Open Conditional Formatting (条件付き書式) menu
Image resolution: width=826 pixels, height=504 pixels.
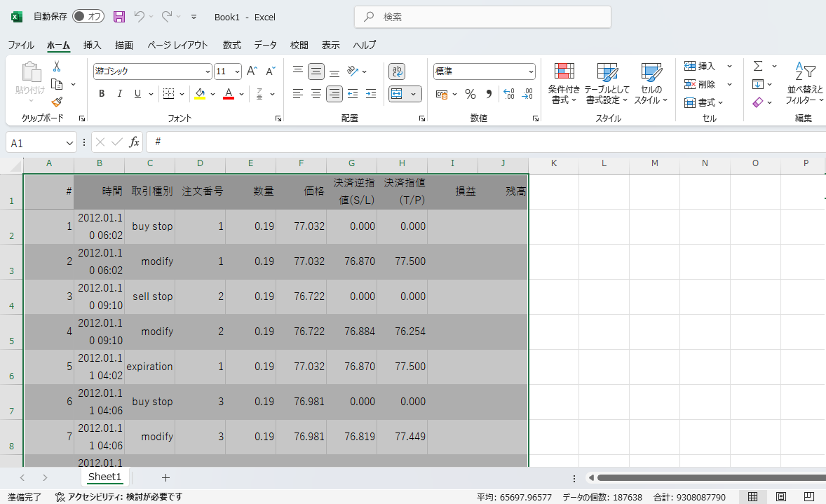pyautogui.click(x=564, y=83)
